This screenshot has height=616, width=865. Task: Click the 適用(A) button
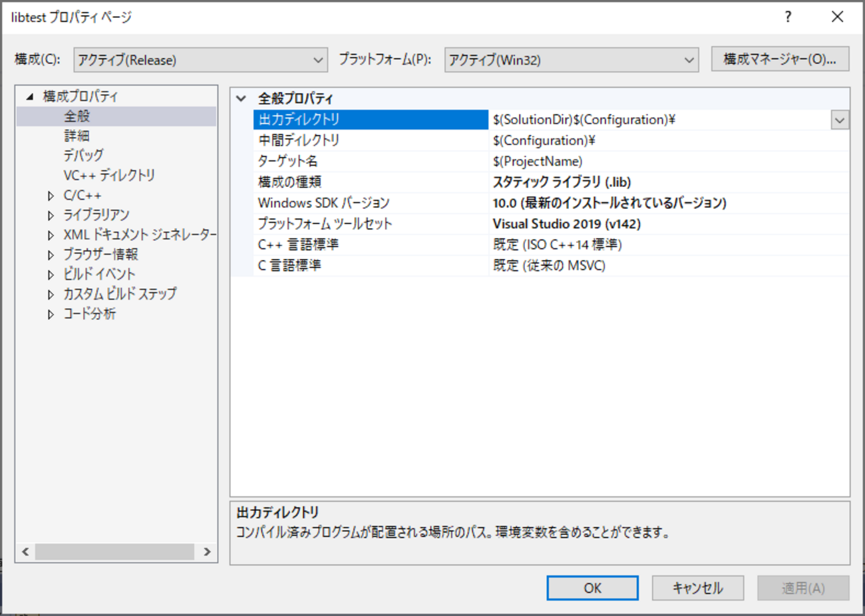pos(803,588)
